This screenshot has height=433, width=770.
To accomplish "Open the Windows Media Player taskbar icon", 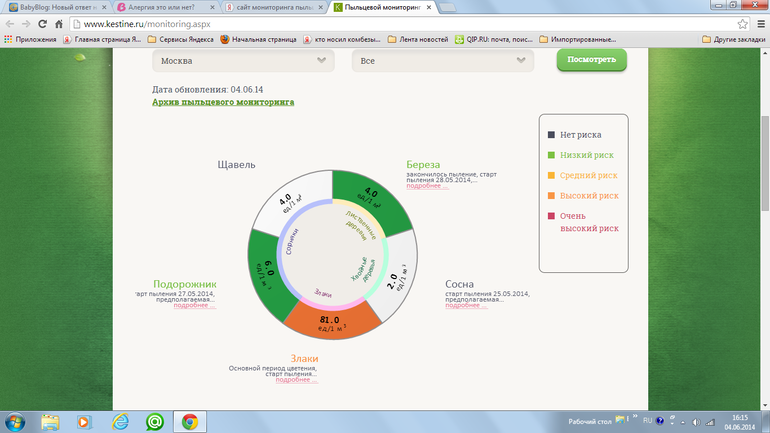I will [85, 421].
